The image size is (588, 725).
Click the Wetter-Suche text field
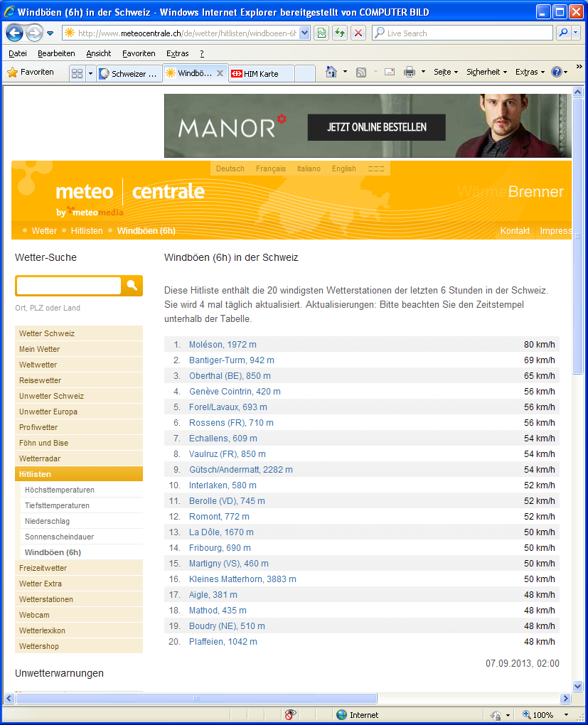[x=69, y=286]
